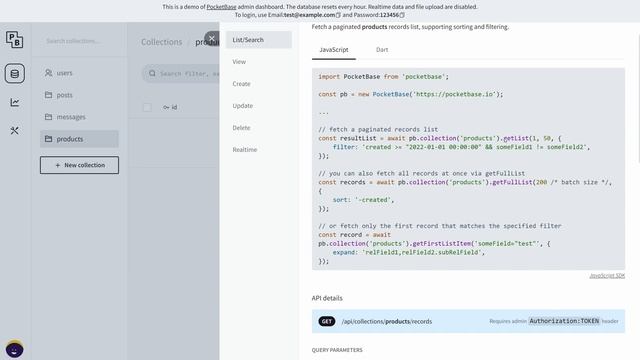Click the getFirstListItem code line

point(434,244)
